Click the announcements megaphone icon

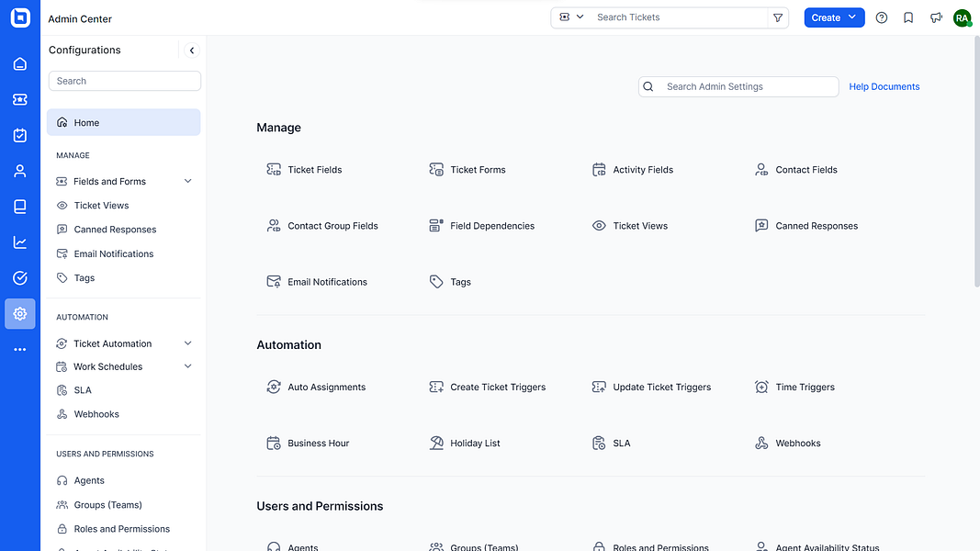(x=935, y=17)
